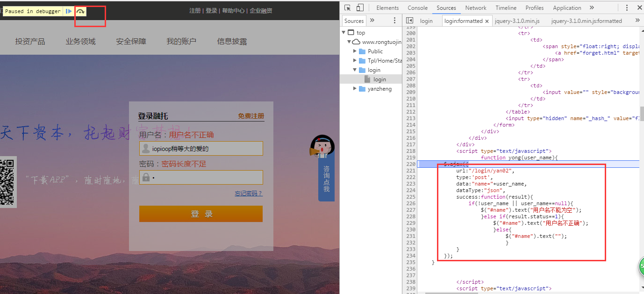
Task: Step over next function call
Action: click(x=80, y=11)
